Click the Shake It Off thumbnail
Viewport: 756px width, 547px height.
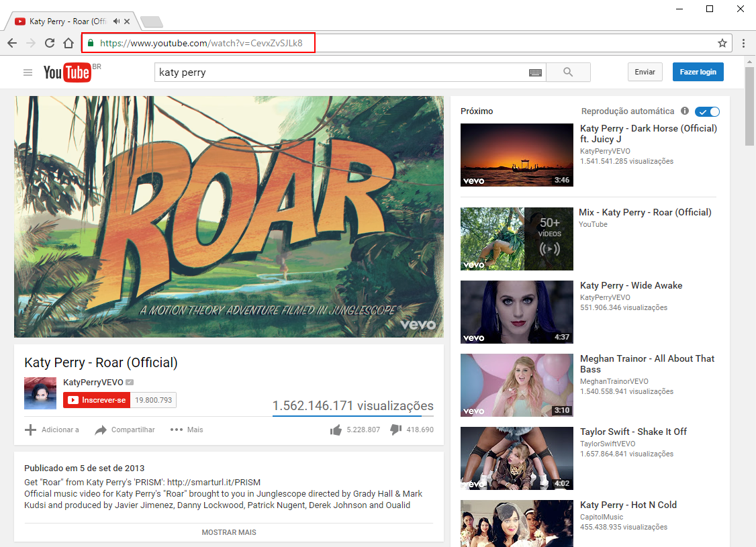pos(517,459)
